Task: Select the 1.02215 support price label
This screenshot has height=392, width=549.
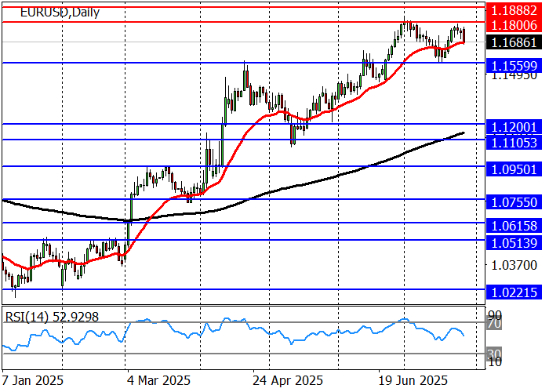Action: [514, 292]
